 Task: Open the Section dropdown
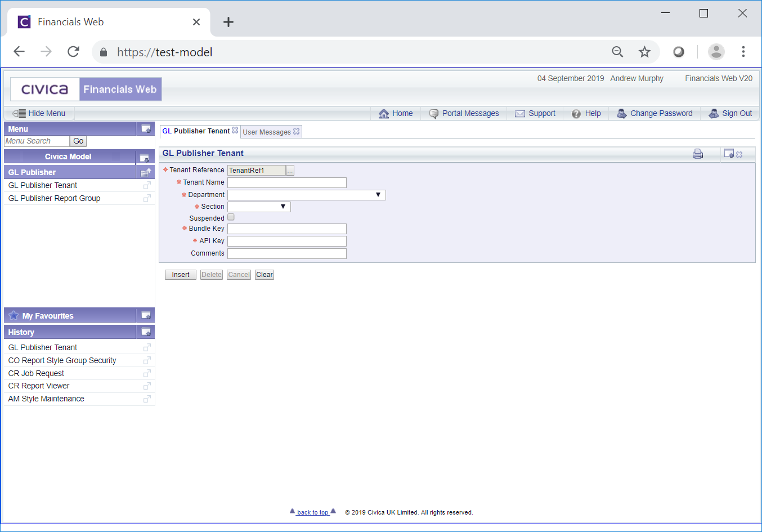(259, 207)
